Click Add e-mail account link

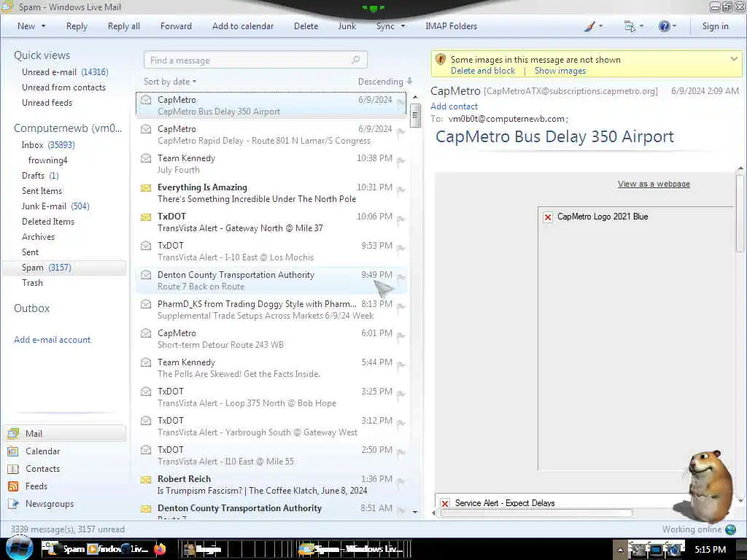click(52, 340)
